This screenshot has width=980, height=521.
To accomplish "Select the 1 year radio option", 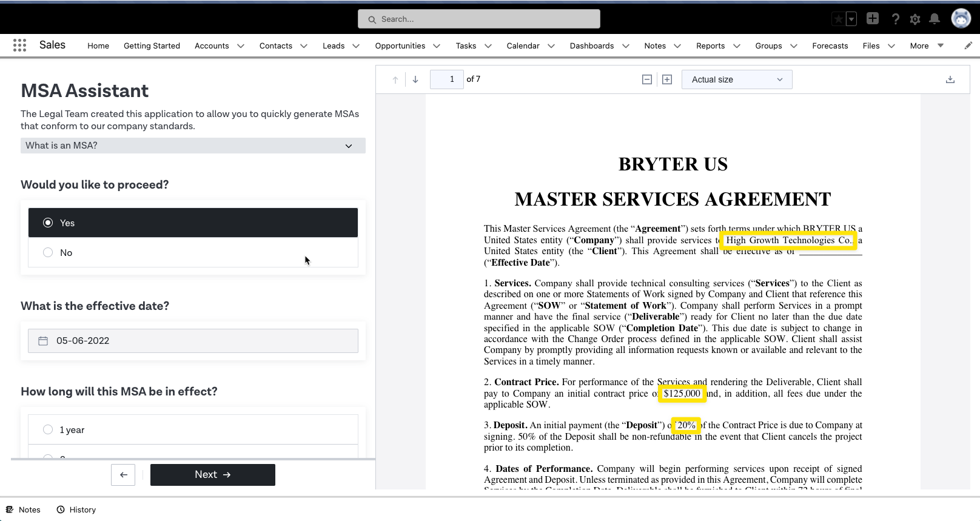I will click(x=193, y=429).
